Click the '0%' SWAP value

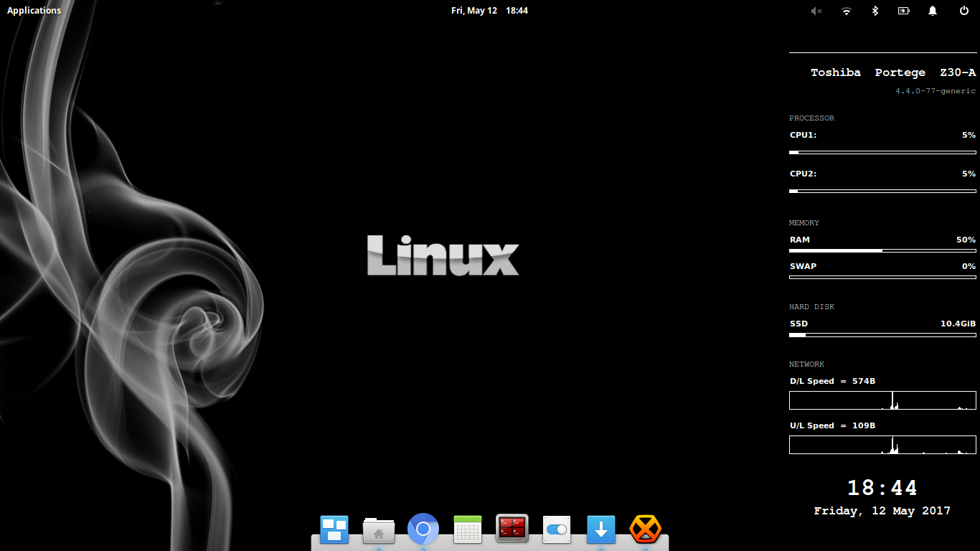coord(969,266)
